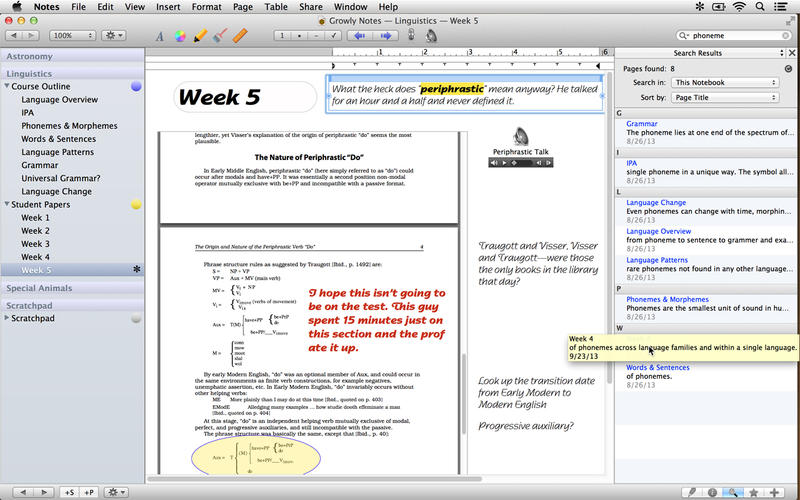Image resolution: width=800 pixels, height=500 pixels.
Task: Open the info inspector icon in bottom bar
Action: pos(712,492)
